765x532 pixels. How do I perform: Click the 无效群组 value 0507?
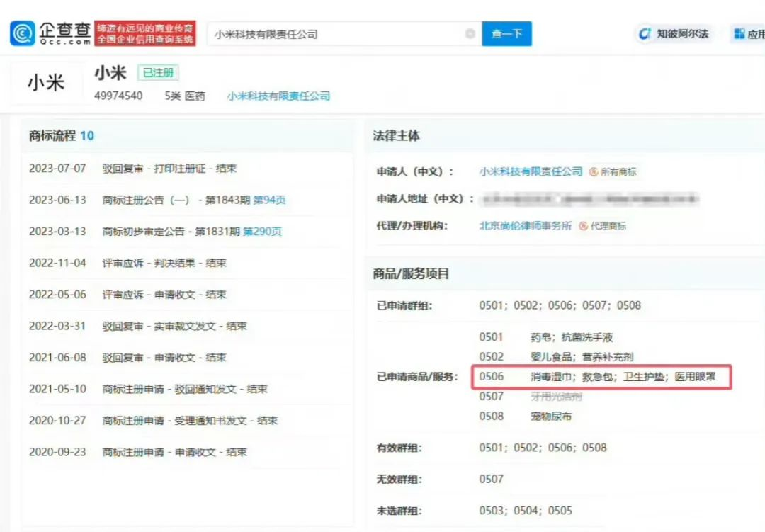492,480
